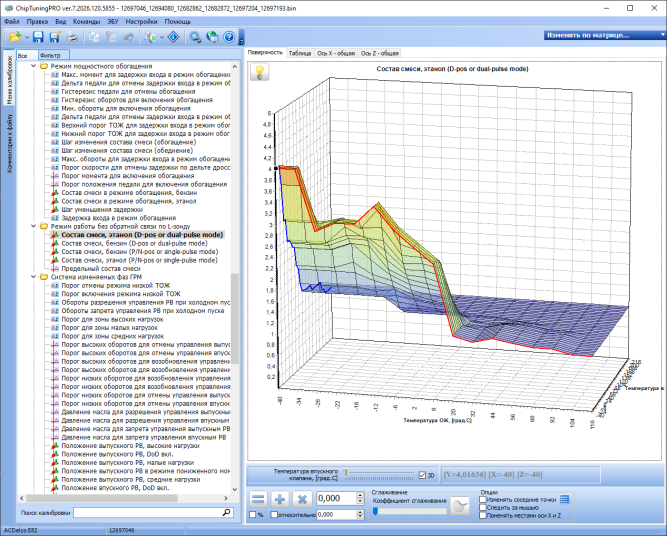Click the magnifier icon in calibration search
The height and width of the screenshot is (536, 667).
(x=226, y=513)
